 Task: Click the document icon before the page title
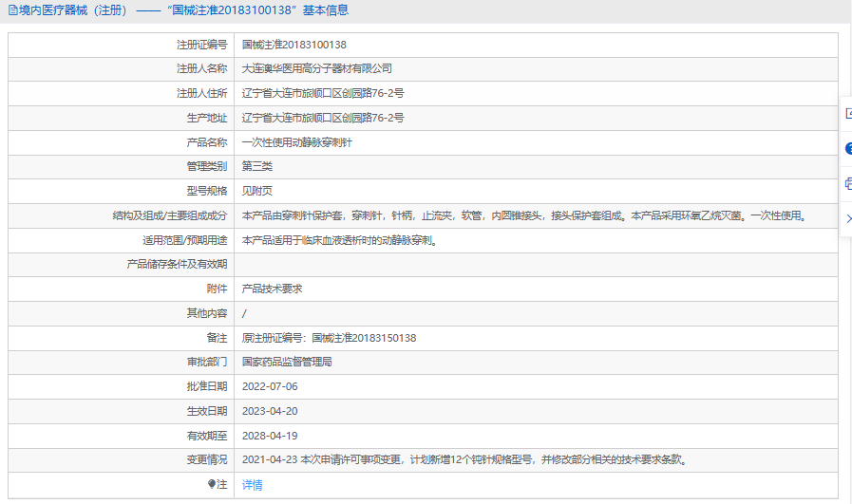pos(12,10)
